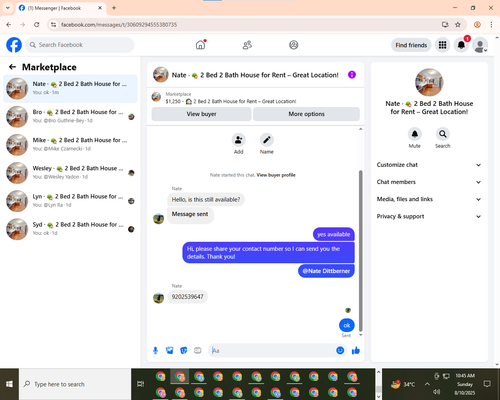Open the Nate conversation in Marketplace list

[70, 88]
